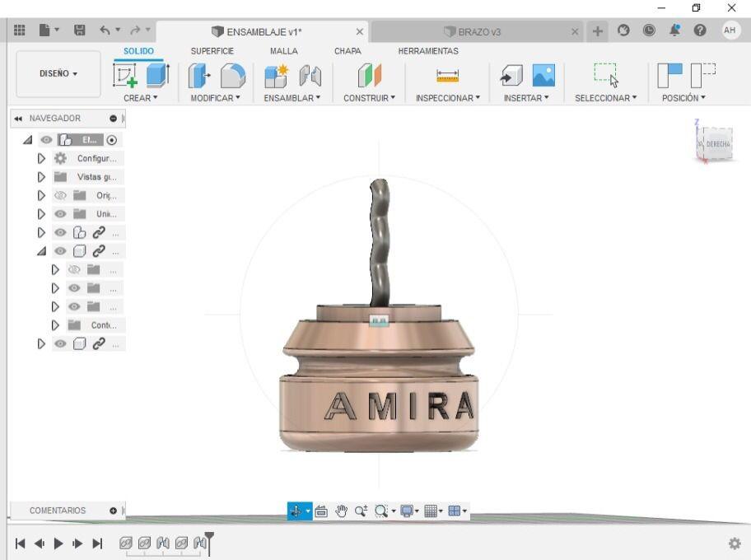The width and height of the screenshot is (751, 560).
Task: Open the File menu icon
Action: click(49, 30)
